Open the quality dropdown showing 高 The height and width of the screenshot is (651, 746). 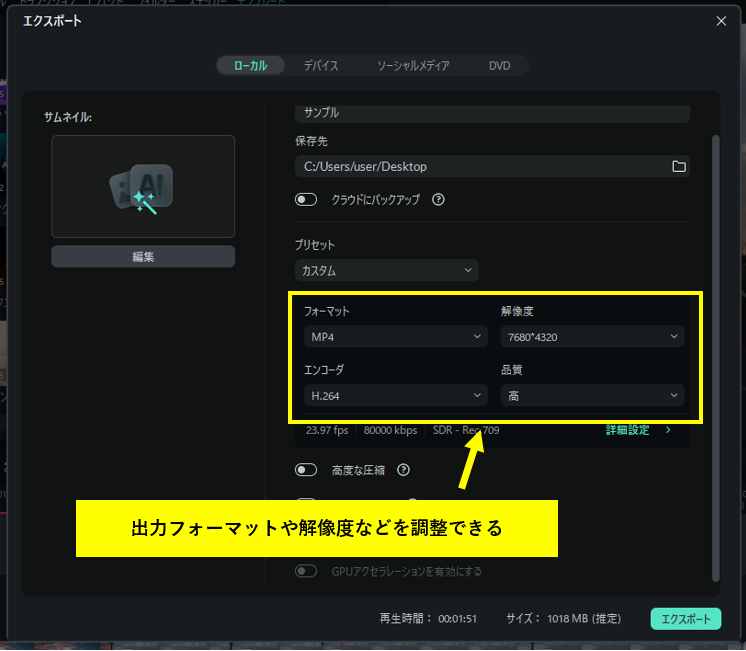pyautogui.click(x=592, y=395)
